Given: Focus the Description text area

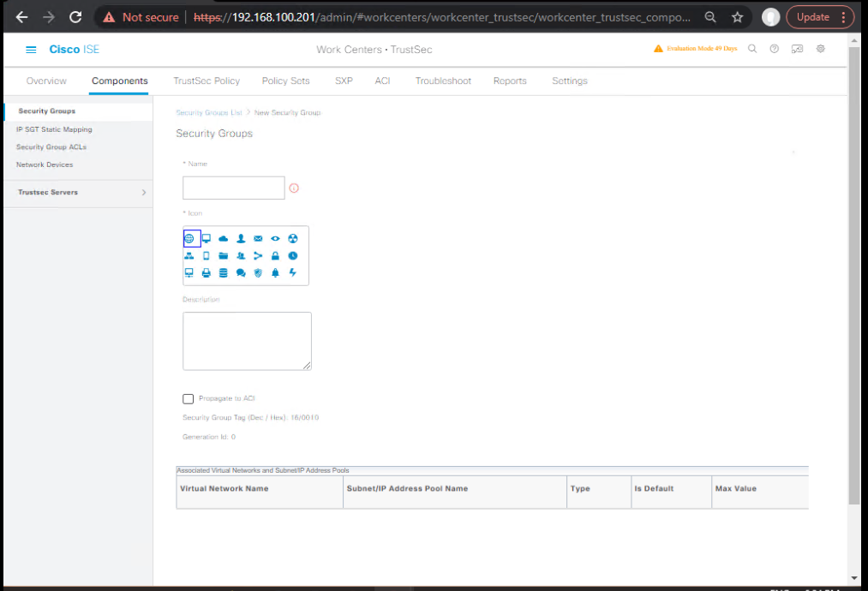Looking at the screenshot, I should pos(247,341).
